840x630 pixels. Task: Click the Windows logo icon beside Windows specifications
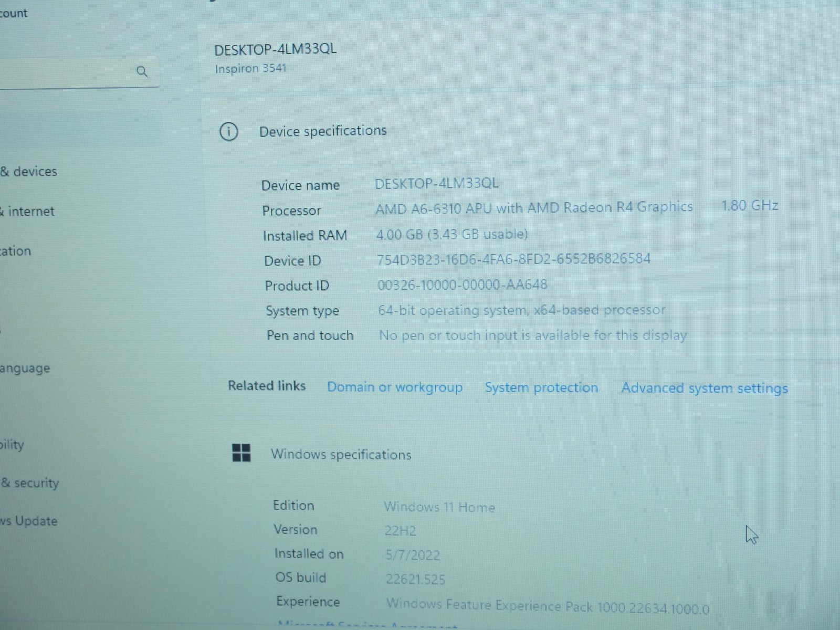click(241, 453)
